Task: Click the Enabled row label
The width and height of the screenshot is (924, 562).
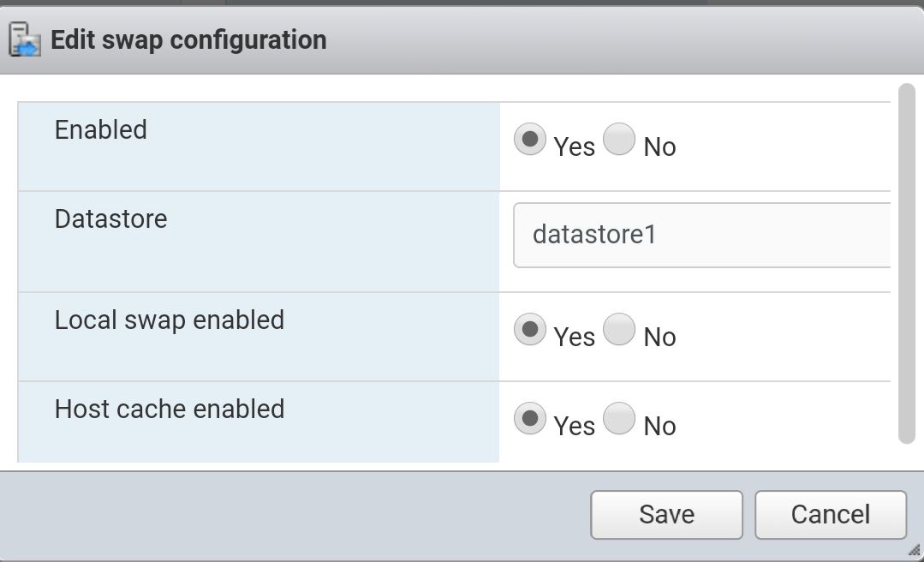Action: (x=101, y=129)
